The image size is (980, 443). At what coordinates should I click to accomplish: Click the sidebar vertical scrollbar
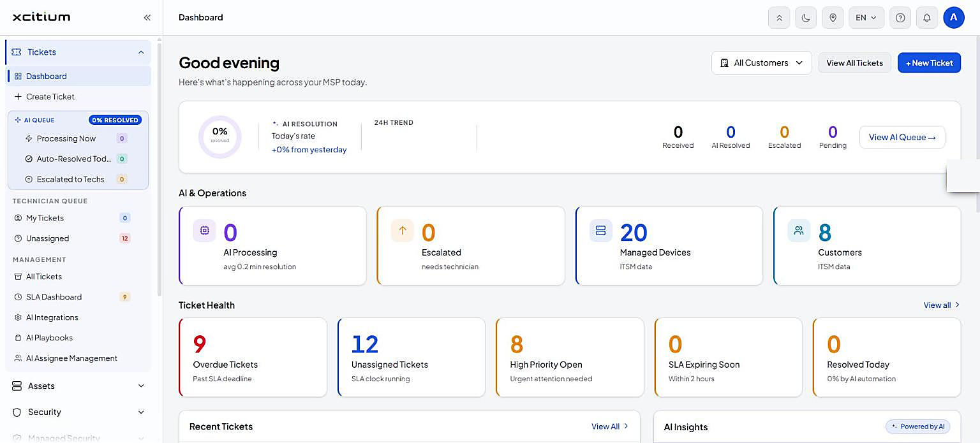point(160,169)
